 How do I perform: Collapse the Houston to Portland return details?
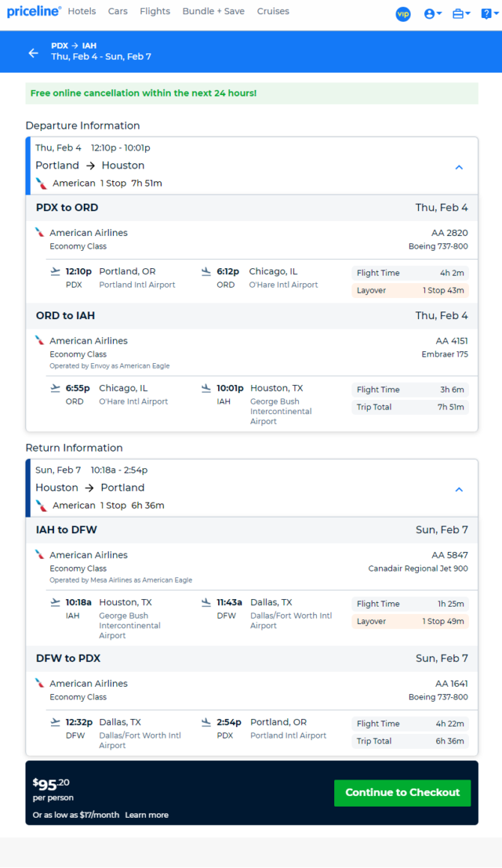click(459, 489)
